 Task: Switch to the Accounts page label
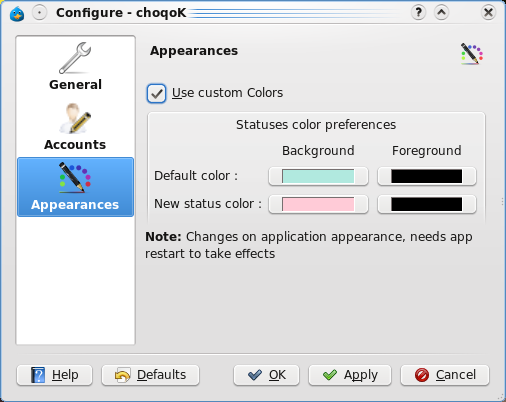tap(75, 144)
